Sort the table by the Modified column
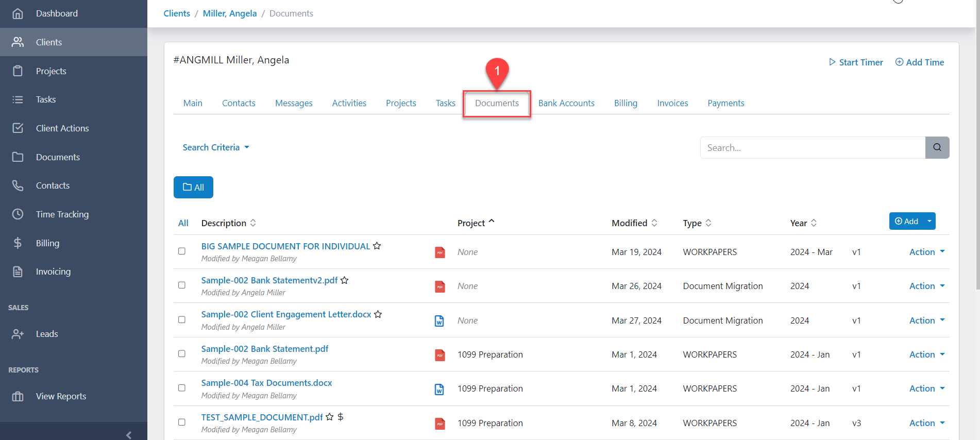The width and height of the screenshot is (980, 440). click(634, 223)
